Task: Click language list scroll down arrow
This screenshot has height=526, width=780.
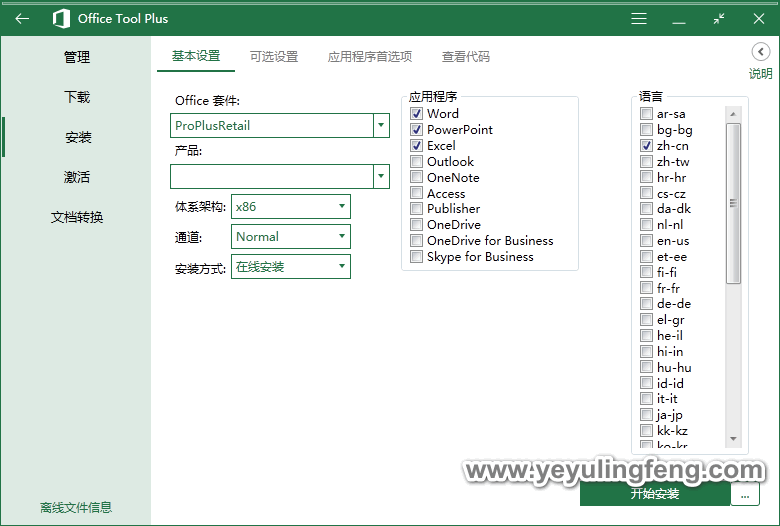Action: (x=733, y=439)
